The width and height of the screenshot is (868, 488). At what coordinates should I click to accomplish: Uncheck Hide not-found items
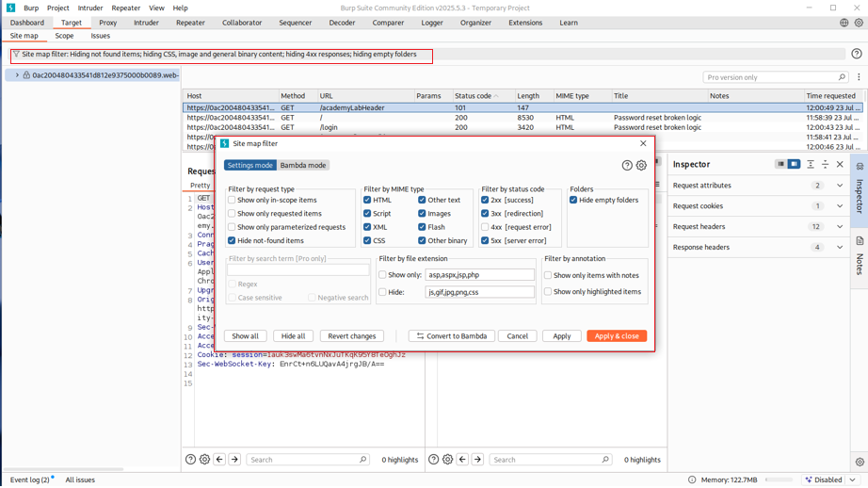(x=232, y=240)
